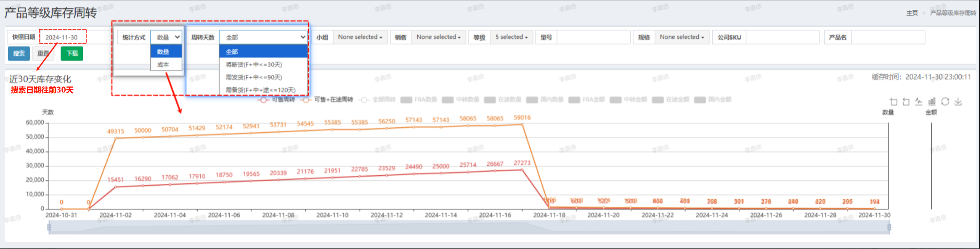
Task: Show the 在途数量 legend series
Action: [503, 99]
